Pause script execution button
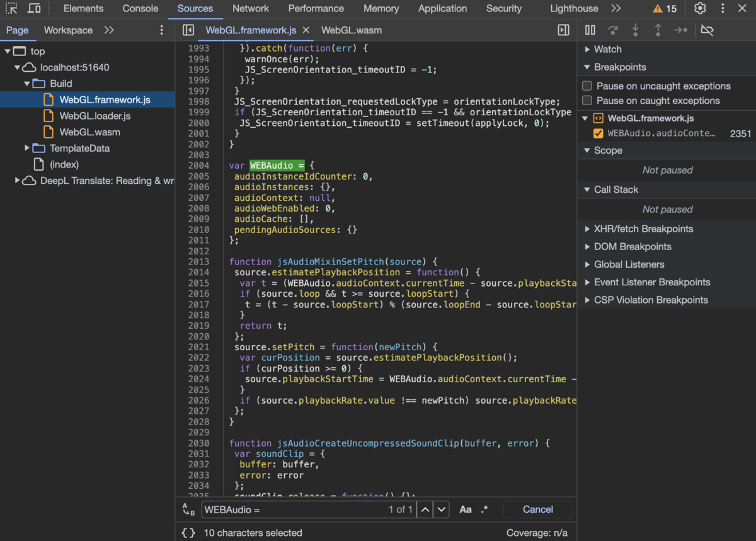This screenshot has width=756, height=541. [590, 30]
